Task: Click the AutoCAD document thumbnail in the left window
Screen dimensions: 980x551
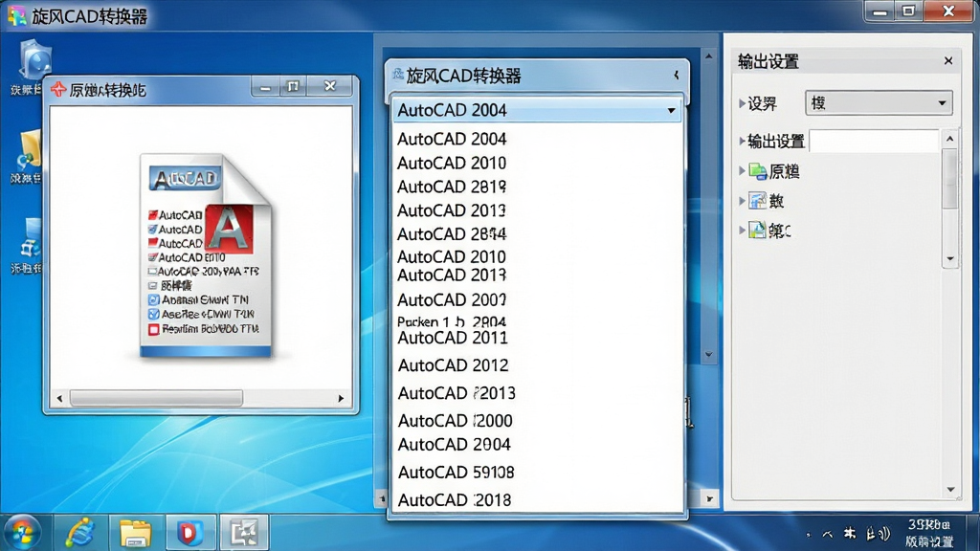Action: click(206, 255)
